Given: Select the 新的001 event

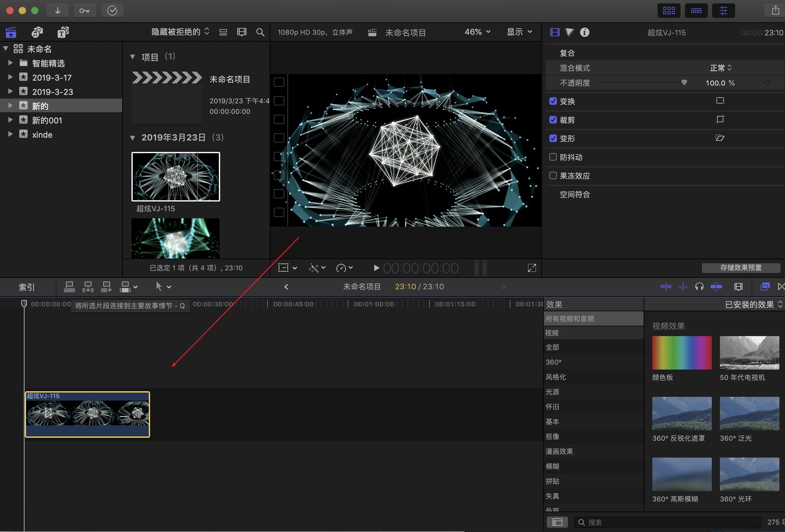Looking at the screenshot, I should pos(61,120).
